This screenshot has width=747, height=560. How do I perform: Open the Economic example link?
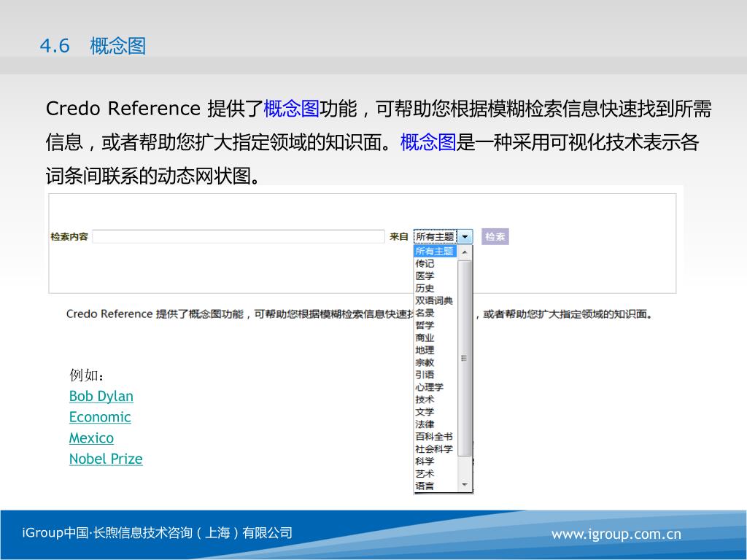pos(100,417)
